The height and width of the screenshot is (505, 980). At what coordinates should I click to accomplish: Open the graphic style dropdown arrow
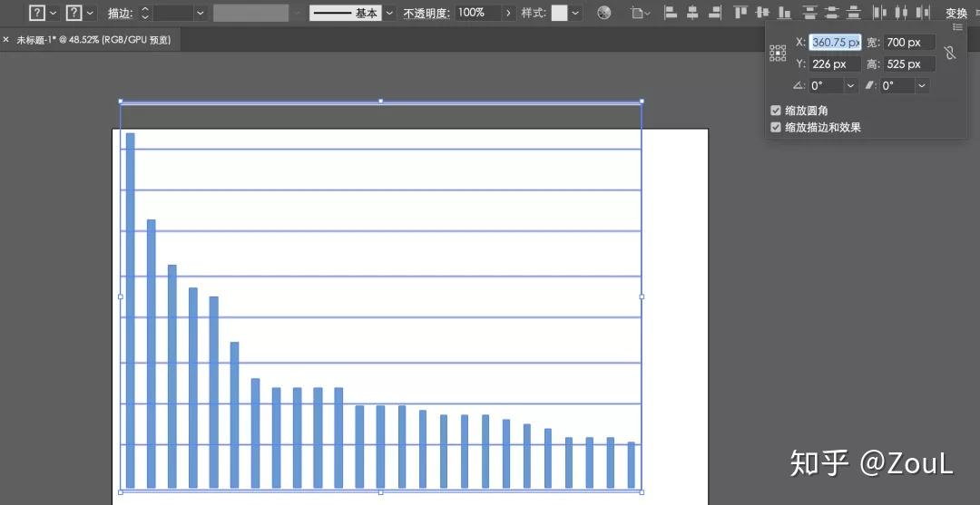(x=575, y=13)
